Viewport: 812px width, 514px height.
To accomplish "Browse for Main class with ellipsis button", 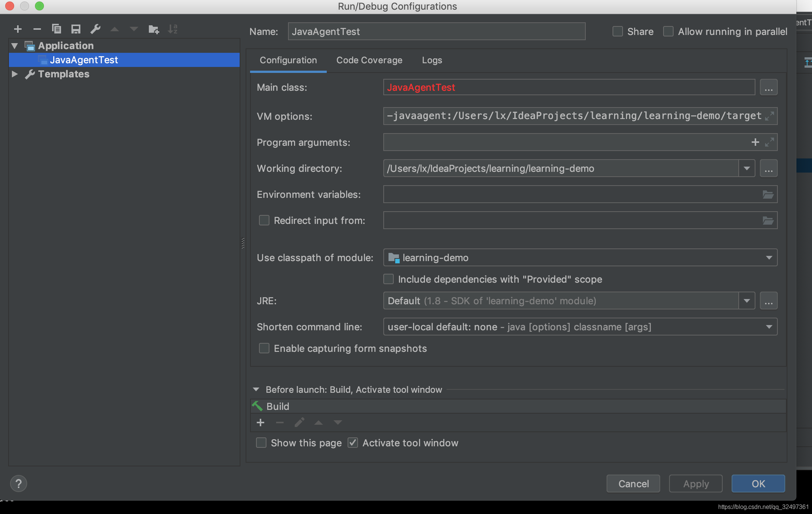I will pyautogui.click(x=768, y=87).
